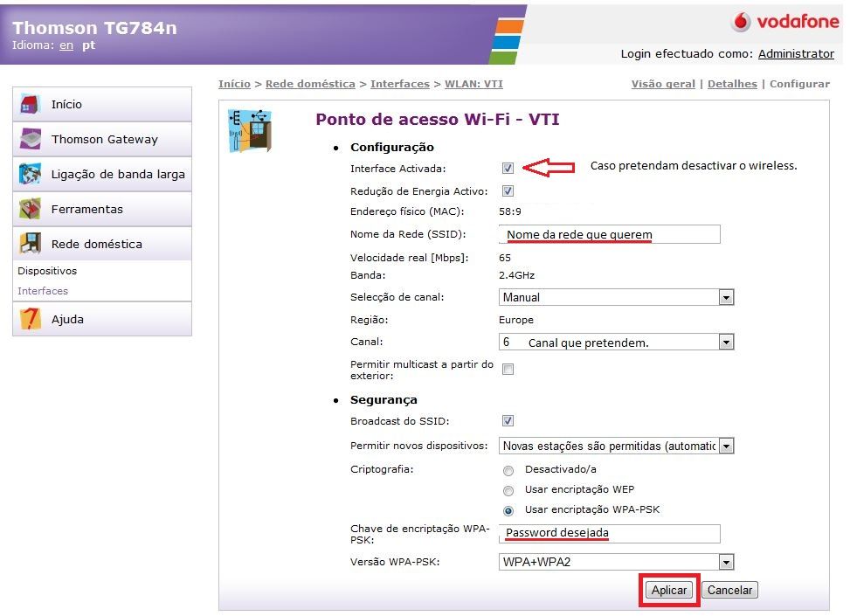Click the Ferramentas toolbox icon

[31, 209]
